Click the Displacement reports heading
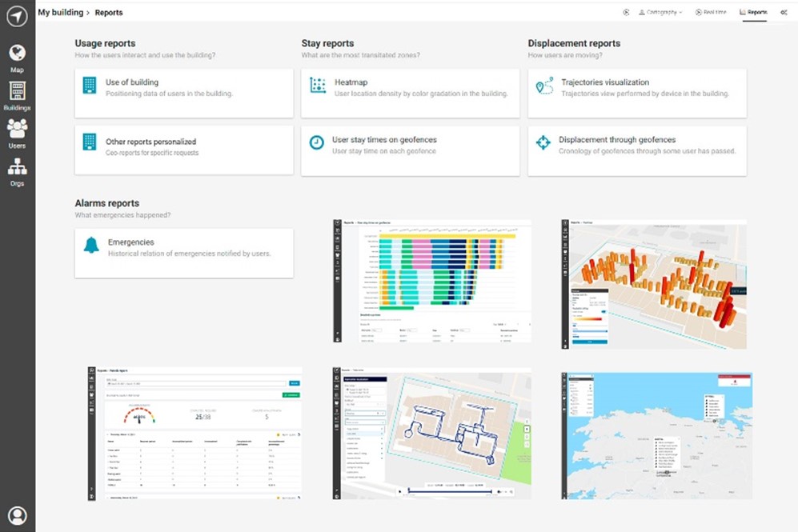Screen dimensions: 798x532 click(574, 43)
